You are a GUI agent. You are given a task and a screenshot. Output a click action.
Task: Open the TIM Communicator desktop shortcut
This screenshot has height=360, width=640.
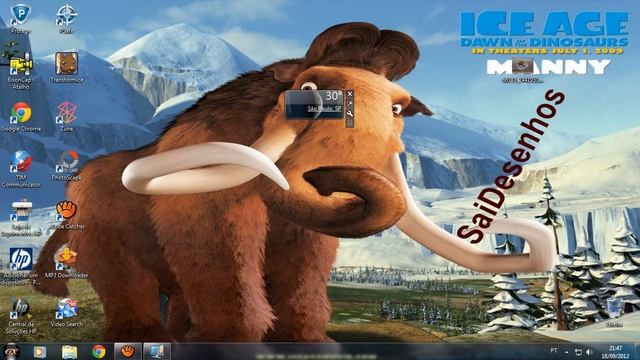(x=21, y=169)
